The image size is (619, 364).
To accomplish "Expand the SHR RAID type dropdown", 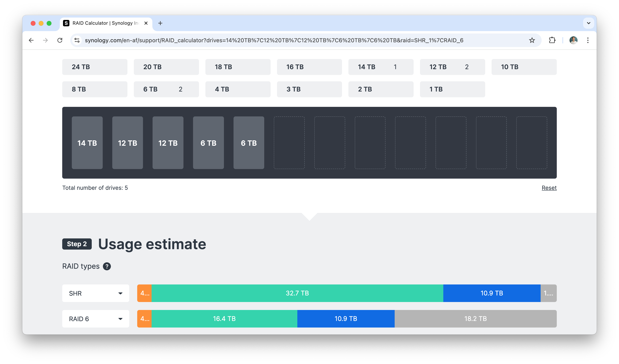I will (96, 293).
